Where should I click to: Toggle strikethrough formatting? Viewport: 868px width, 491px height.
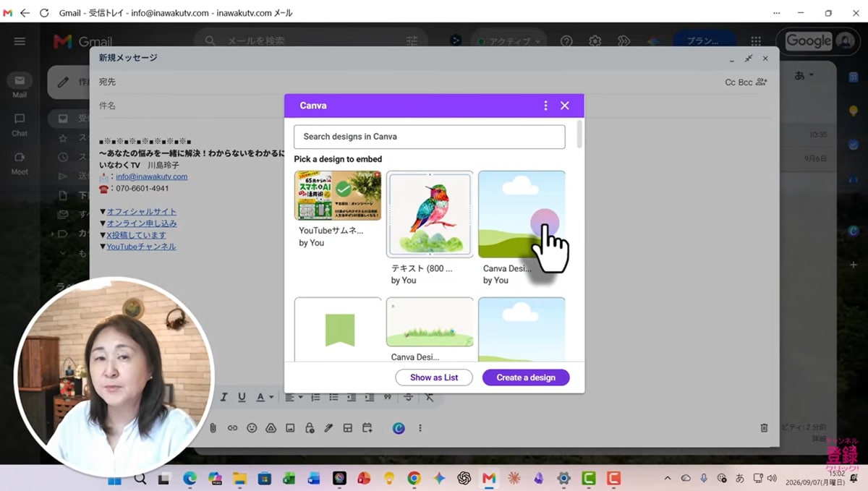point(409,397)
